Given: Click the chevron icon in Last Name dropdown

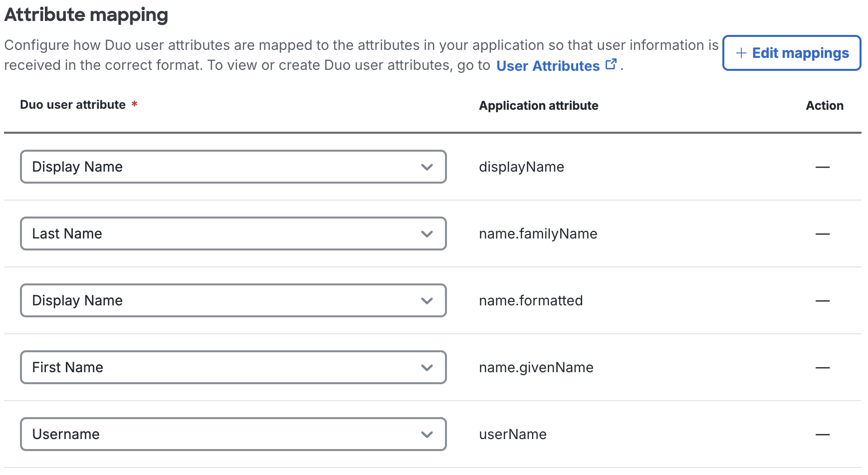Looking at the screenshot, I should pyautogui.click(x=427, y=234).
